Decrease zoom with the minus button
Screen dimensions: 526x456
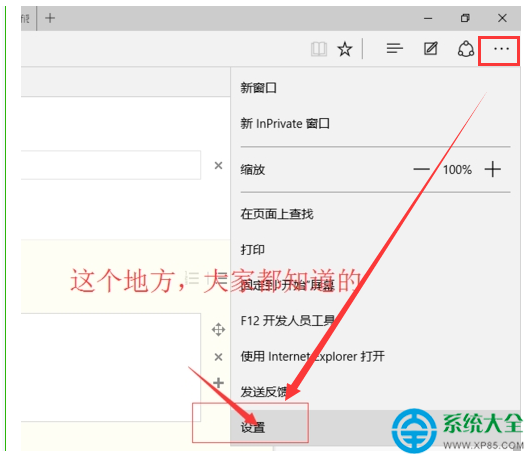(x=421, y=169)
